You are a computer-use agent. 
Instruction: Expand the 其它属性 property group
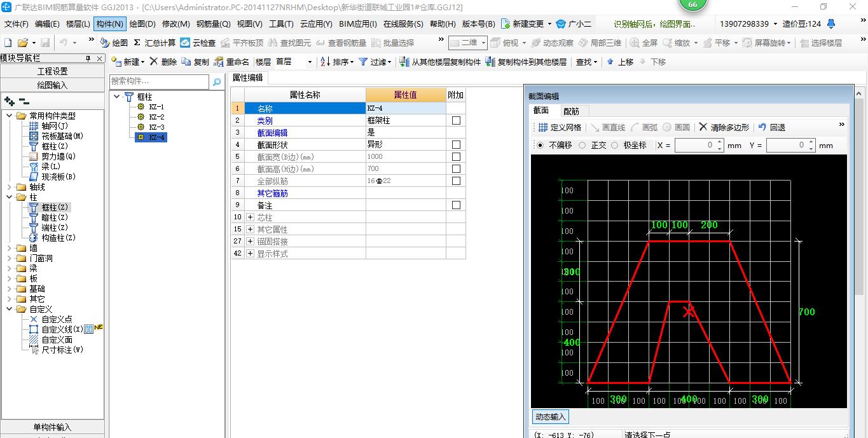pyautogui.click(x=250, y=229)
